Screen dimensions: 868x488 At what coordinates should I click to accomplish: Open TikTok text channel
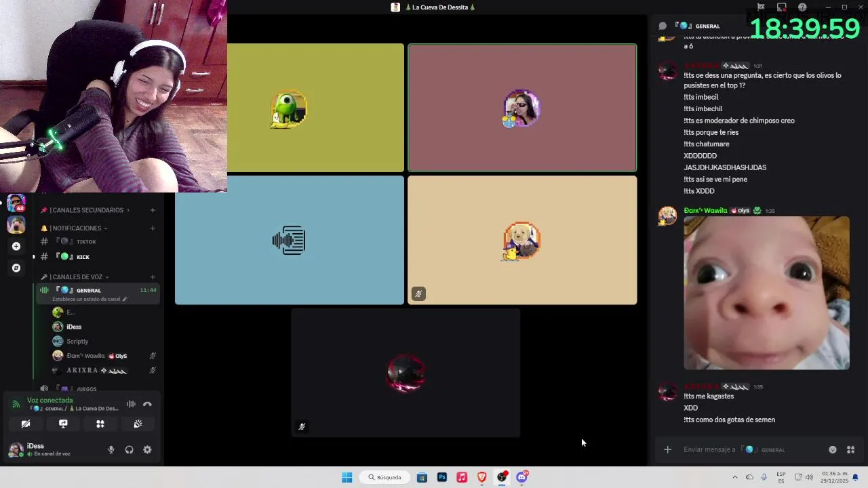pos(98,242)
